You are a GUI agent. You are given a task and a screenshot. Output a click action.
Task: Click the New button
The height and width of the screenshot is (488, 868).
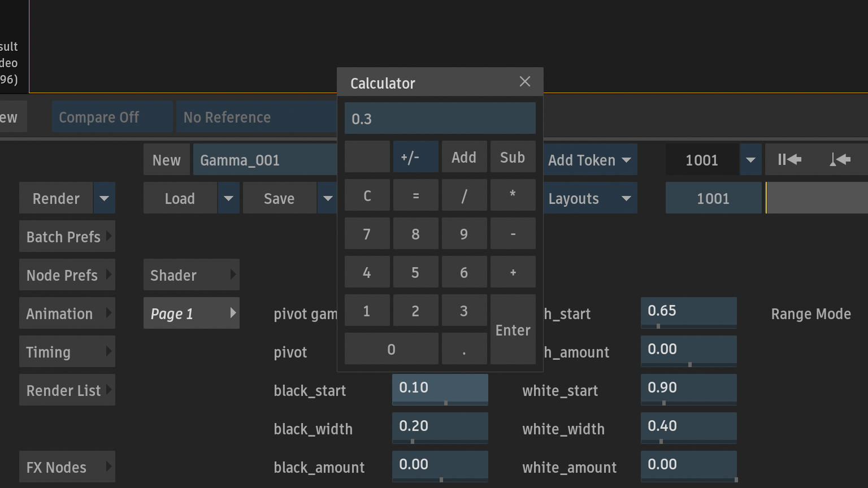pyautogui.click(x=167, y=160)
